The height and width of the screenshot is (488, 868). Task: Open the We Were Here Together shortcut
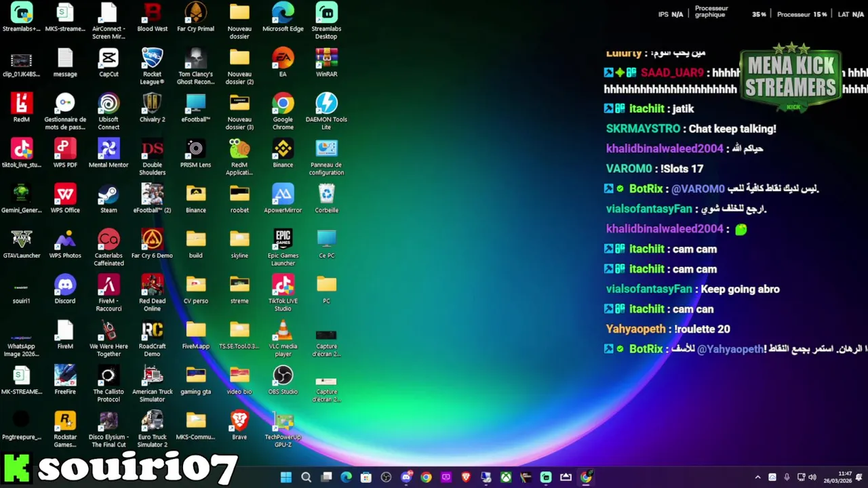coord(108,339)
